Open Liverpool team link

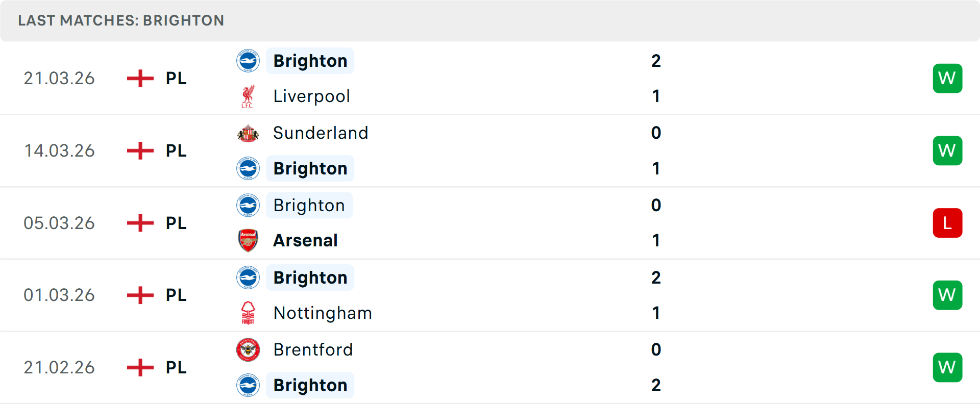pos(311,96)
